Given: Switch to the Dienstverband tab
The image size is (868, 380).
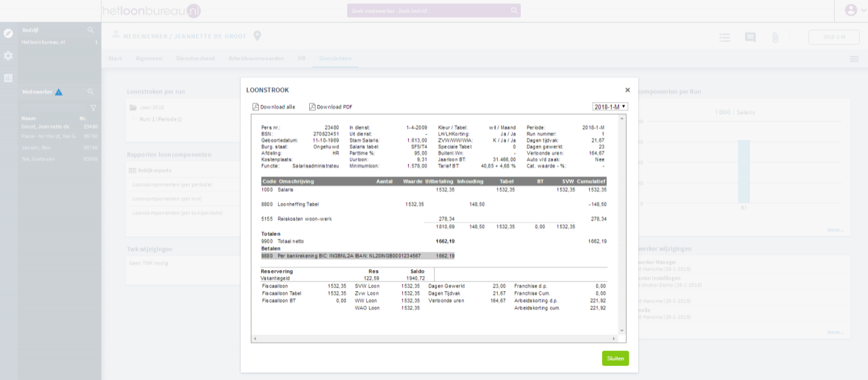Looking at the screenshot, I should pyautogui.click(x=195, y=58).
